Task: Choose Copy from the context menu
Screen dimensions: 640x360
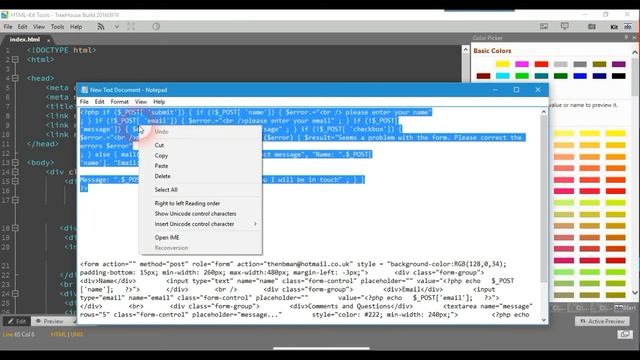Action: point(161,156)
